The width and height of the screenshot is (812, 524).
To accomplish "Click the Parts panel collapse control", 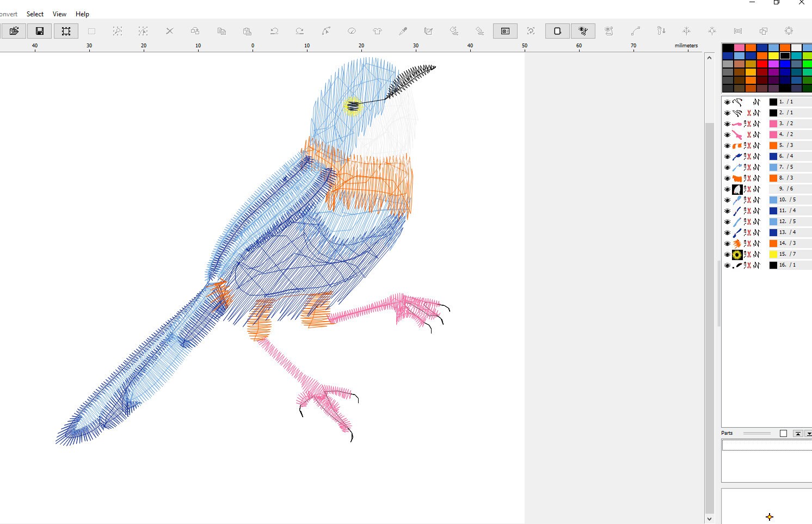I will [x=797, y=433].
